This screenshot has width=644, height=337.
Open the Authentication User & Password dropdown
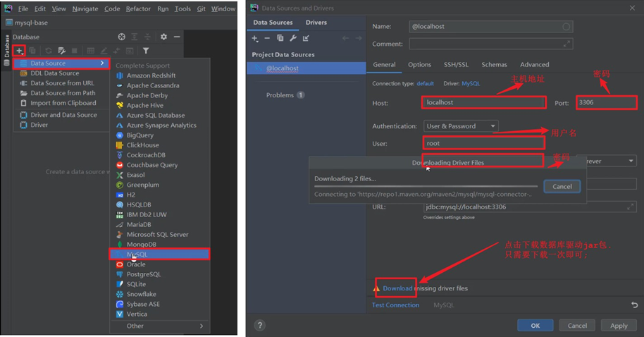click(x=462, y=126)
